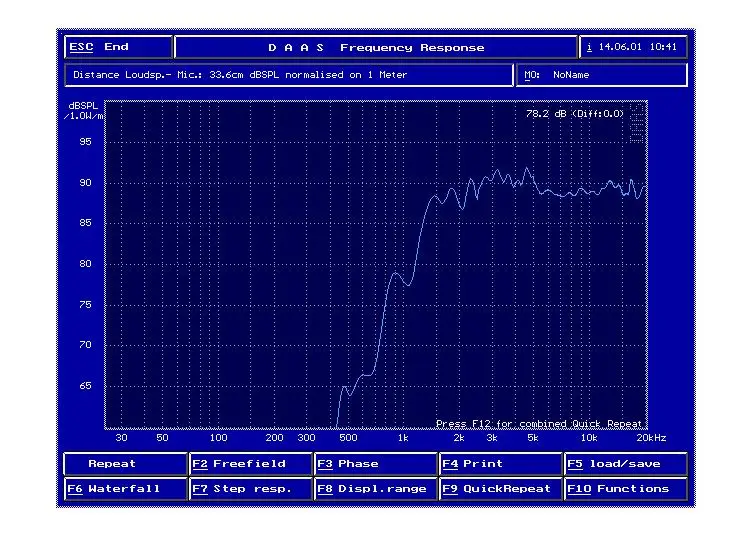
Task: Click the 95 dB axis label
Action: pos(85,142)
